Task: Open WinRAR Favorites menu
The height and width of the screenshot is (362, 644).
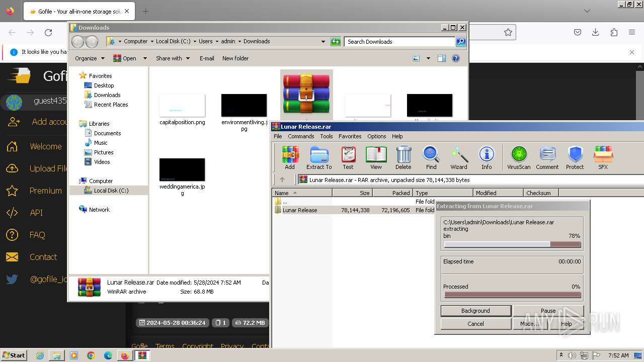Action: pos(350,136)
